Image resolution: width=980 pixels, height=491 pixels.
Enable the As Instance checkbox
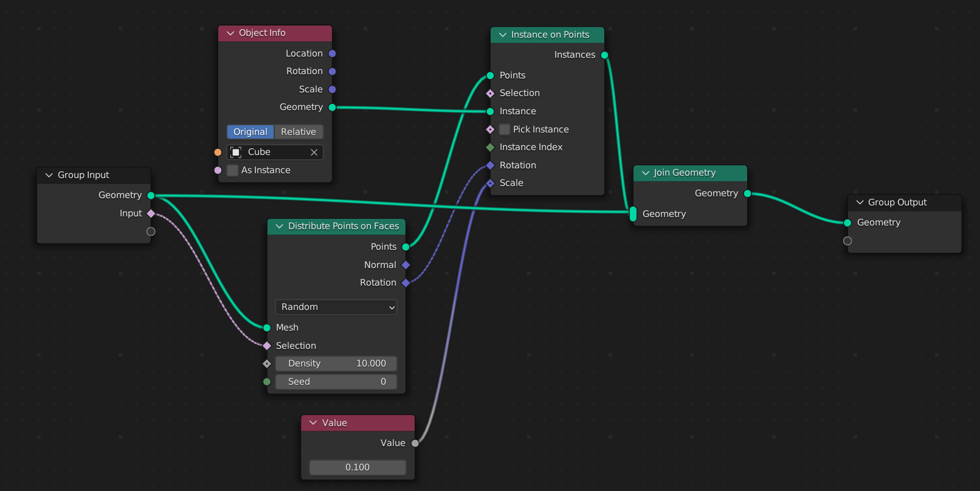tap(232, 170)
